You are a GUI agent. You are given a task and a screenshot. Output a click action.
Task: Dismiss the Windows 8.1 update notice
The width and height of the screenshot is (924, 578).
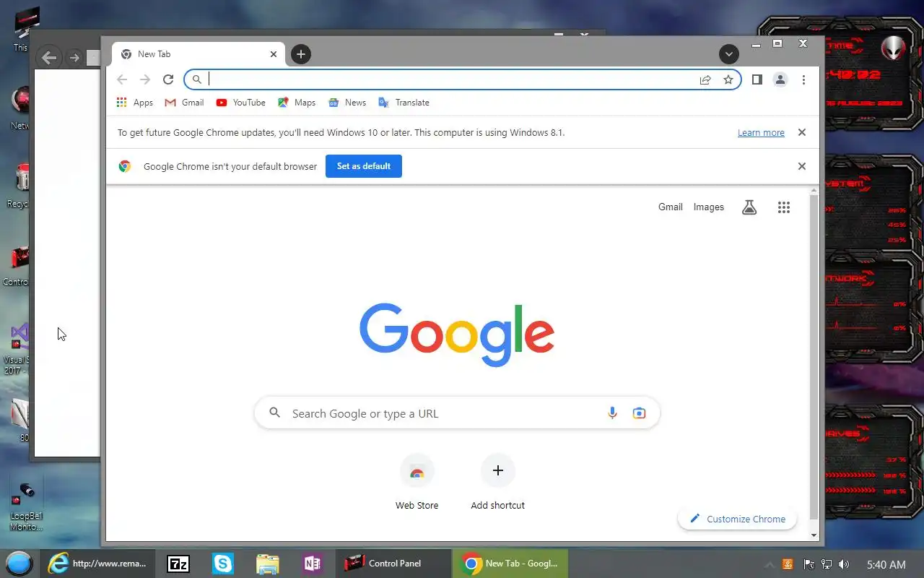(801, 132)
